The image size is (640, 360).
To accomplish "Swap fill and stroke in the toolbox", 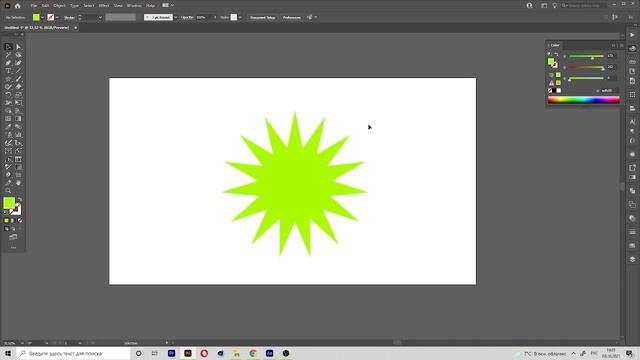I will click(x=20, y=199).
